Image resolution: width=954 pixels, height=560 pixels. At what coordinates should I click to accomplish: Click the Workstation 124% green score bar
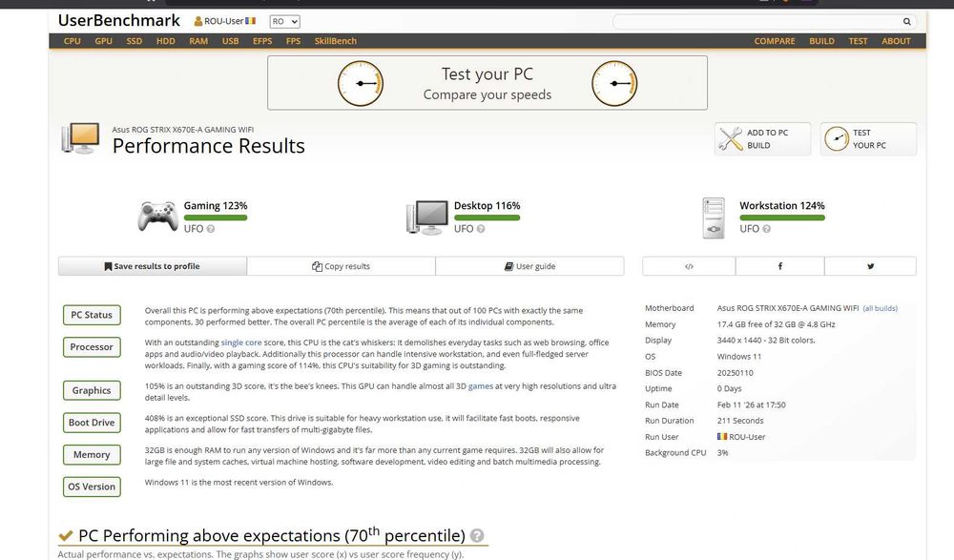tap(782, 218)
